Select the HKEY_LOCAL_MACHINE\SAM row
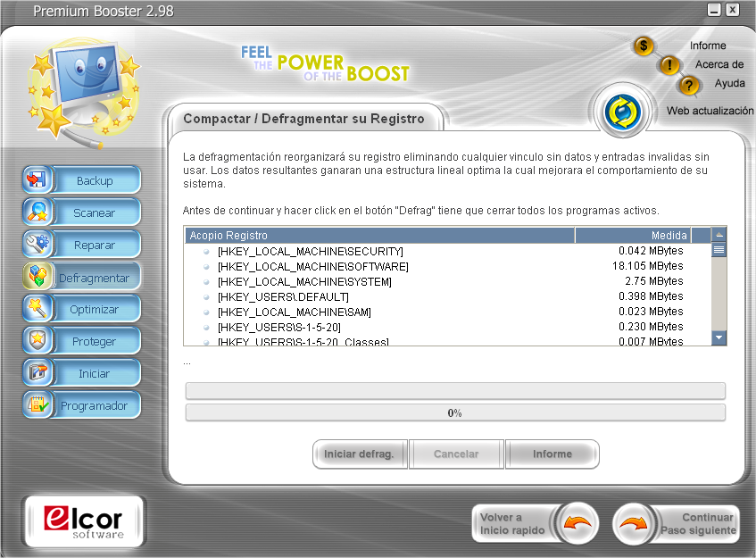 click(447, 312)
